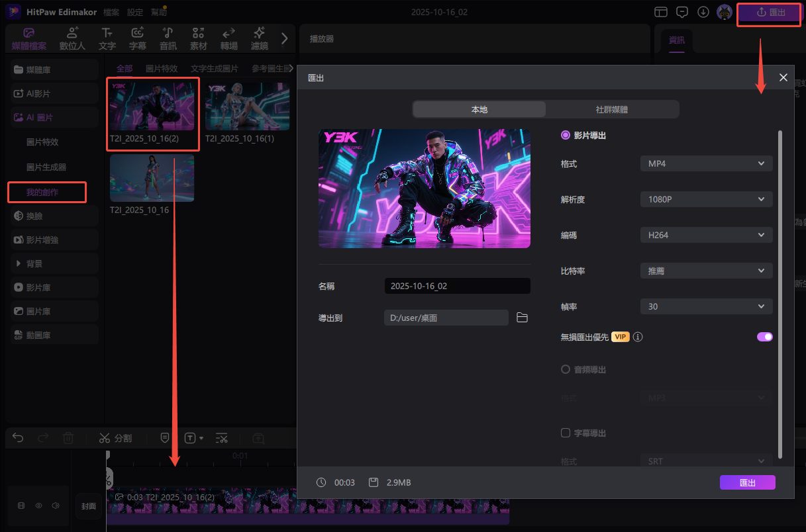This screenshot has width=806, height=532.
Task: Open the 數位人 digital avatar tool
Action: pyautogui.click(x=72, y=38)
